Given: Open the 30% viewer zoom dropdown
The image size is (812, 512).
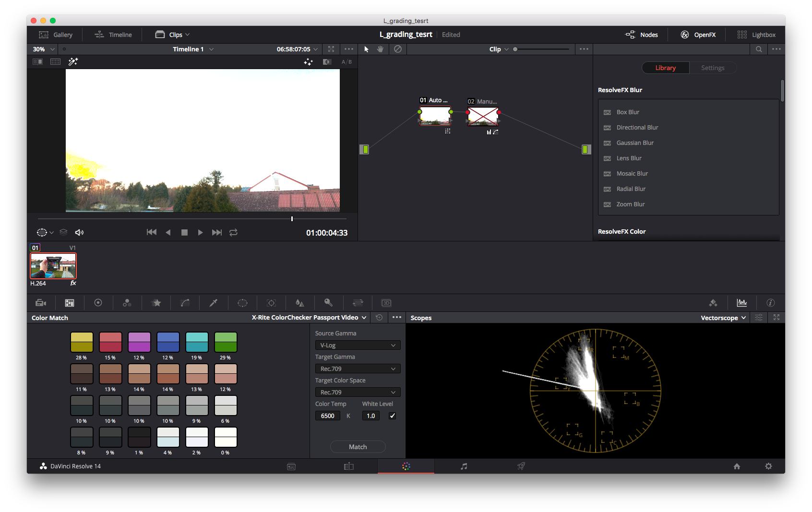Looking at the screenshot, I should click(x=44, y=49).
